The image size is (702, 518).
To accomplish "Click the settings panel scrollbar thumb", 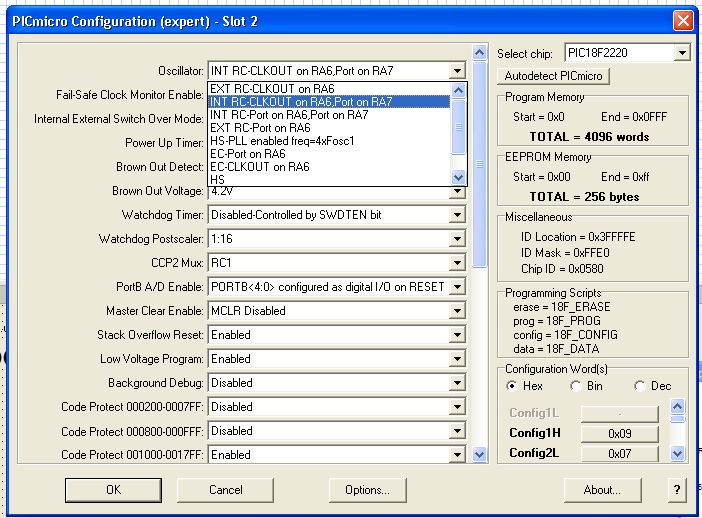I will pyautogui.click(x=479, y=164).
